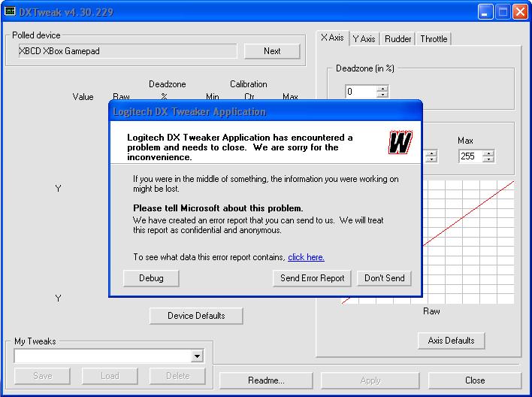This screenshot has height=397, width=532.
Task: Minimize the DXTweak window
Action: tap(485, 12)
